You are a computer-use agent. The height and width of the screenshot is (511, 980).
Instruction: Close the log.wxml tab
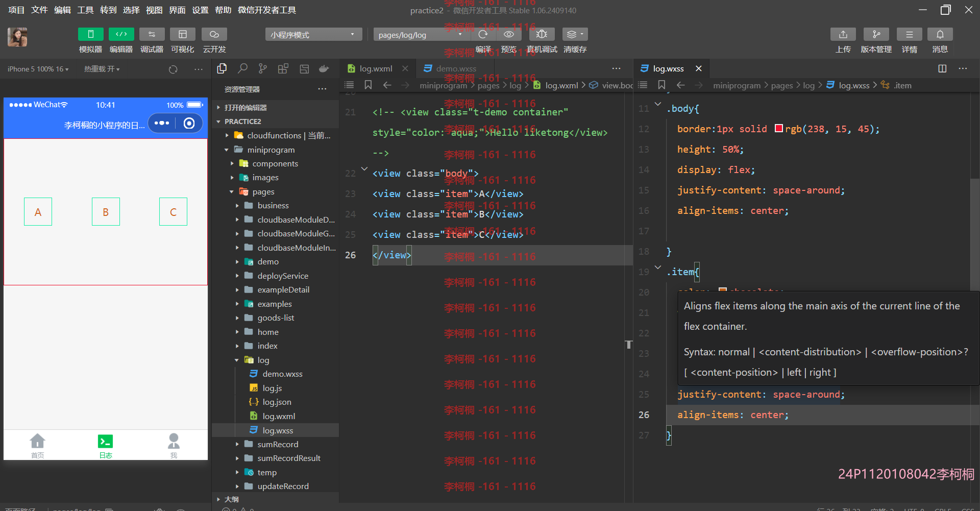click(x=405, y=68)
